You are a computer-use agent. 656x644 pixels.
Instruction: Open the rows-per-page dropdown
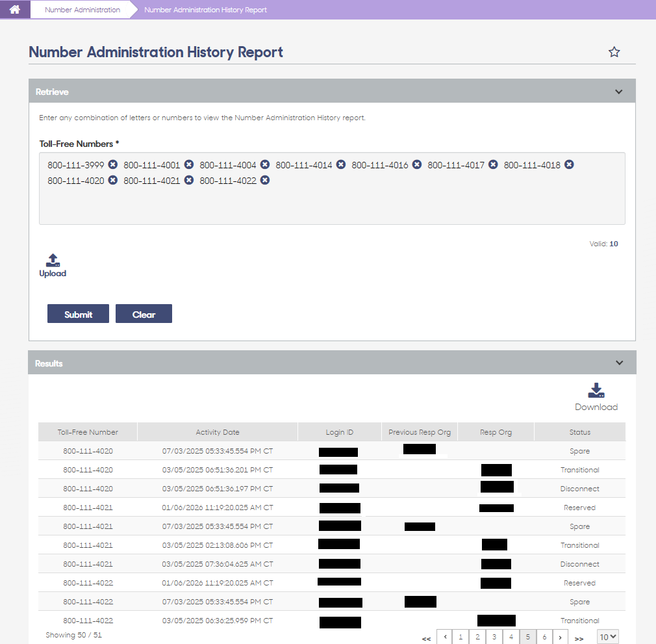point(607,637)
